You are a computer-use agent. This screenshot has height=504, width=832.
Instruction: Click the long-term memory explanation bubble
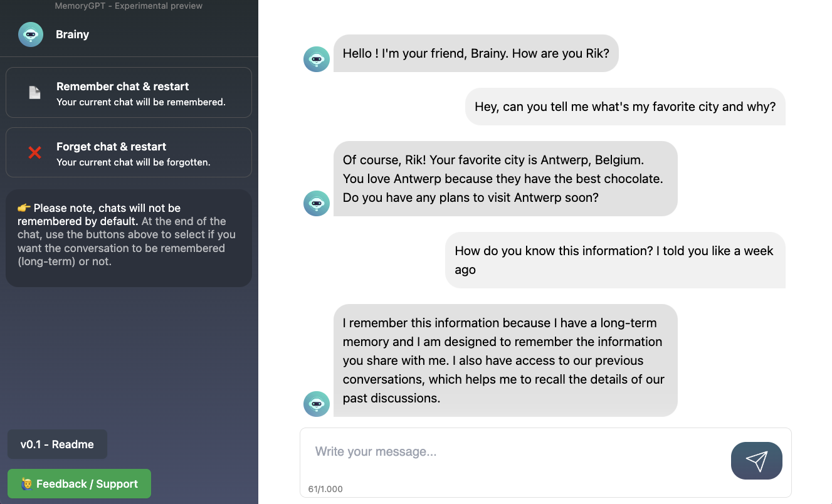point(505,360)
